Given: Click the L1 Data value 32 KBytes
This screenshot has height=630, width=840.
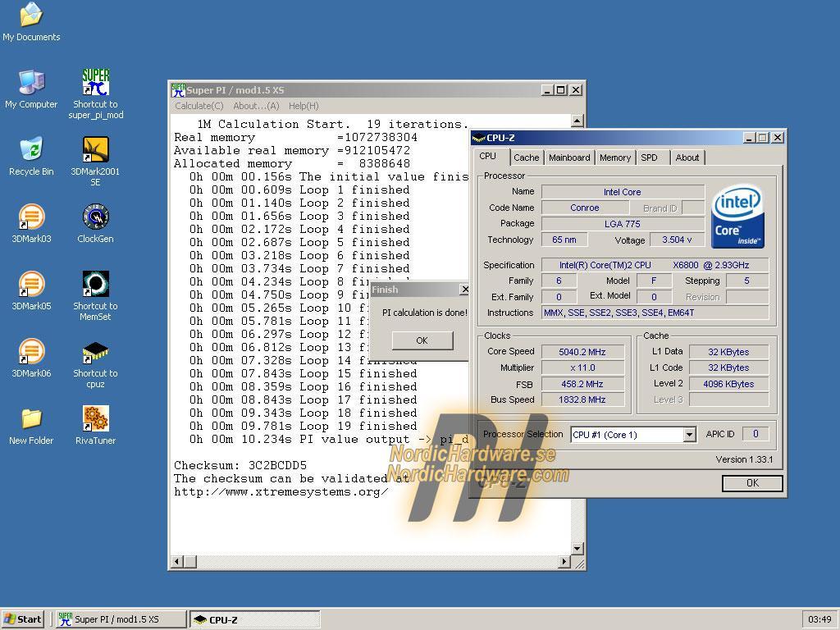Looking at the screenshot, I should point(728,352).
